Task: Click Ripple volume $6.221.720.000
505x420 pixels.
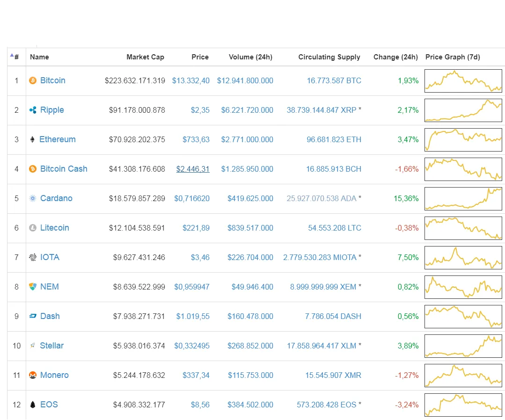Action: 247,110
